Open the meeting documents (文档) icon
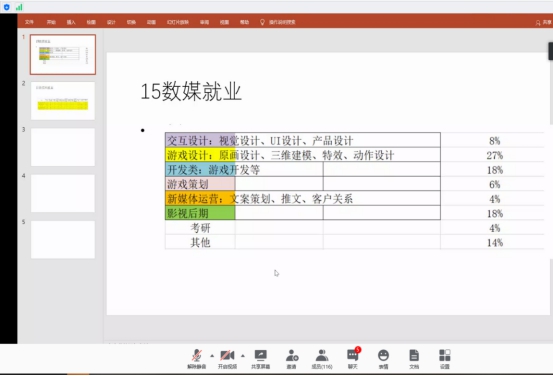The height and width of the screenshot is (376, 553). pyautogui.click(x=414, y=359)
